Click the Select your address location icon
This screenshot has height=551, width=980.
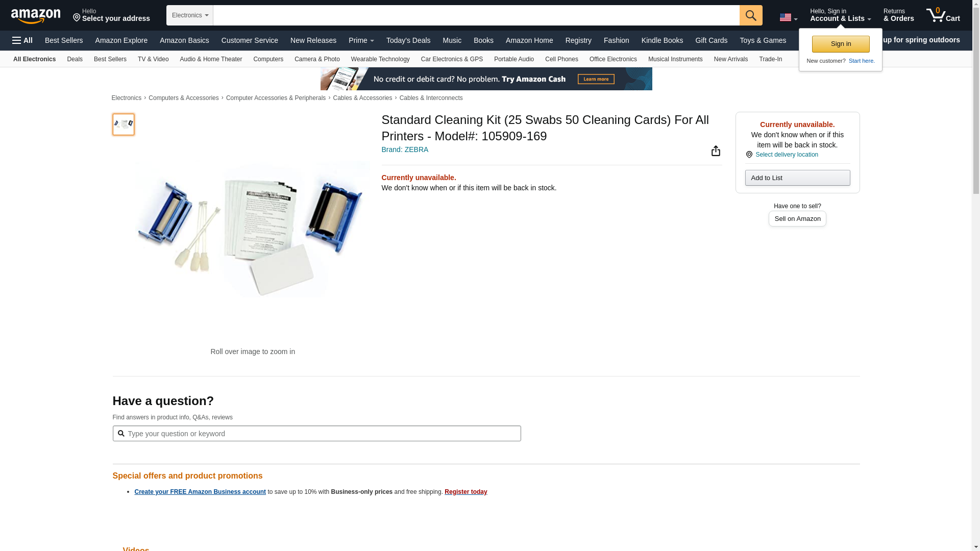77,18
